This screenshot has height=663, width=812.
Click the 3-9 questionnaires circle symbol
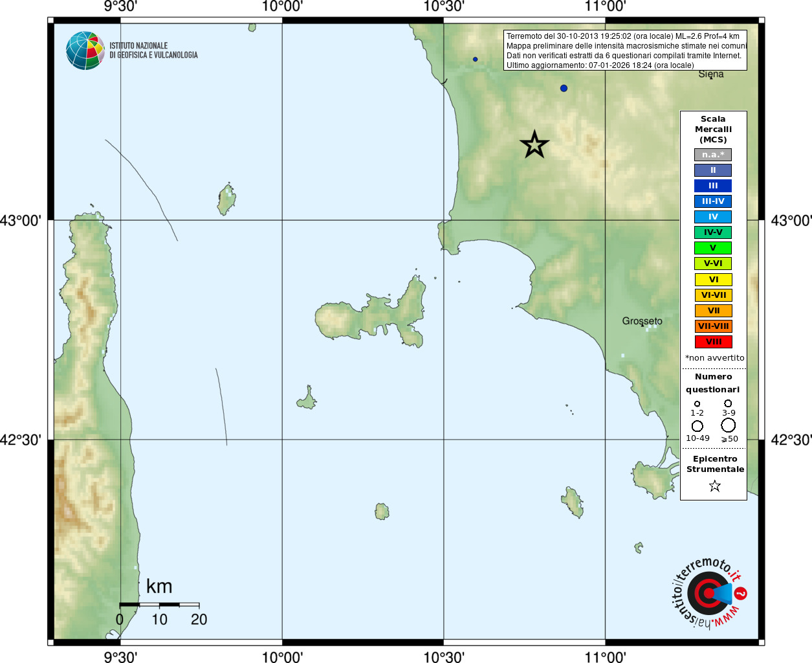click(x=728, y=403)
